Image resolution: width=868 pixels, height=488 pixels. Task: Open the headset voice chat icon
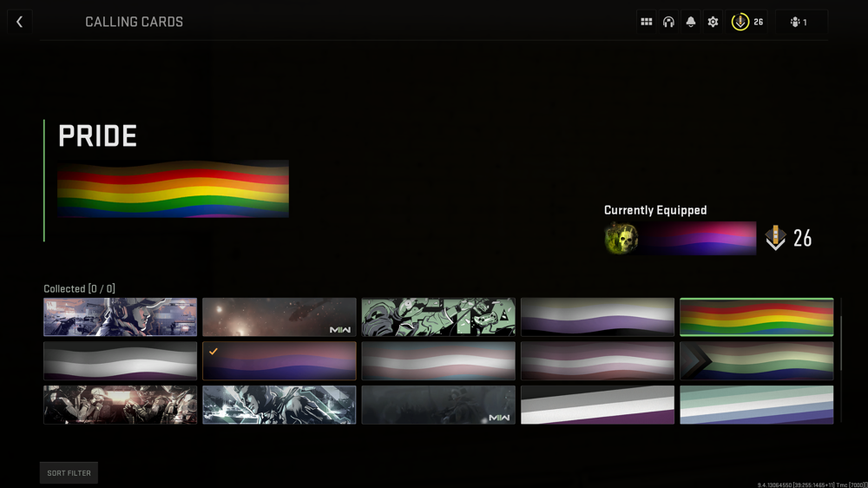pyautogui.click(x=668, y=22)
